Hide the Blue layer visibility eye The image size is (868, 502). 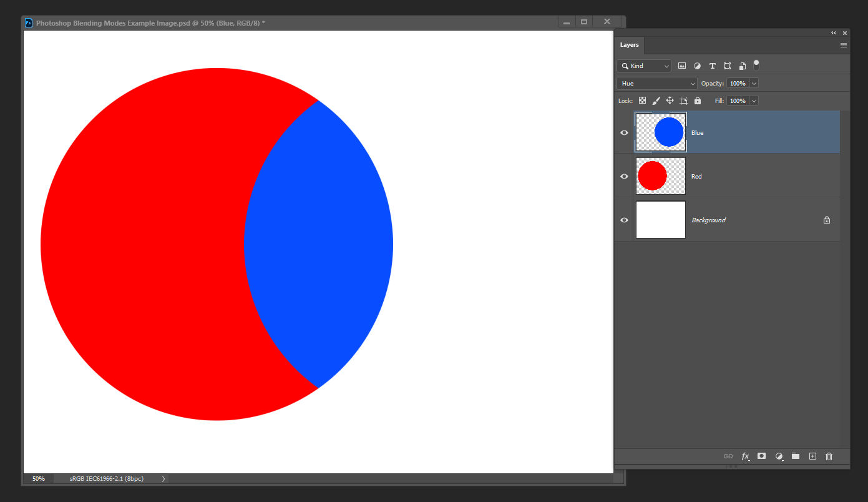[x=624, y=132]
